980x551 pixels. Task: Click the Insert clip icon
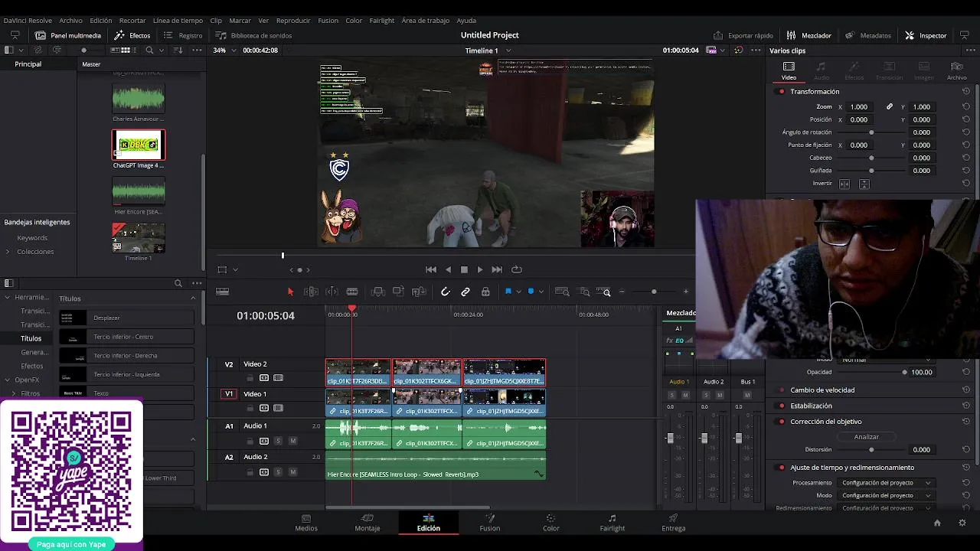click(x=377, y=292)
